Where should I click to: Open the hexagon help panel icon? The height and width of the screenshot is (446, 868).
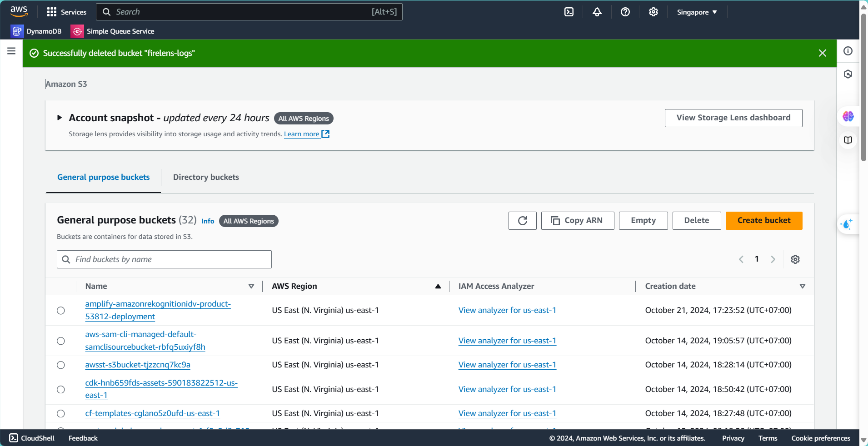[x=848, y=74]
